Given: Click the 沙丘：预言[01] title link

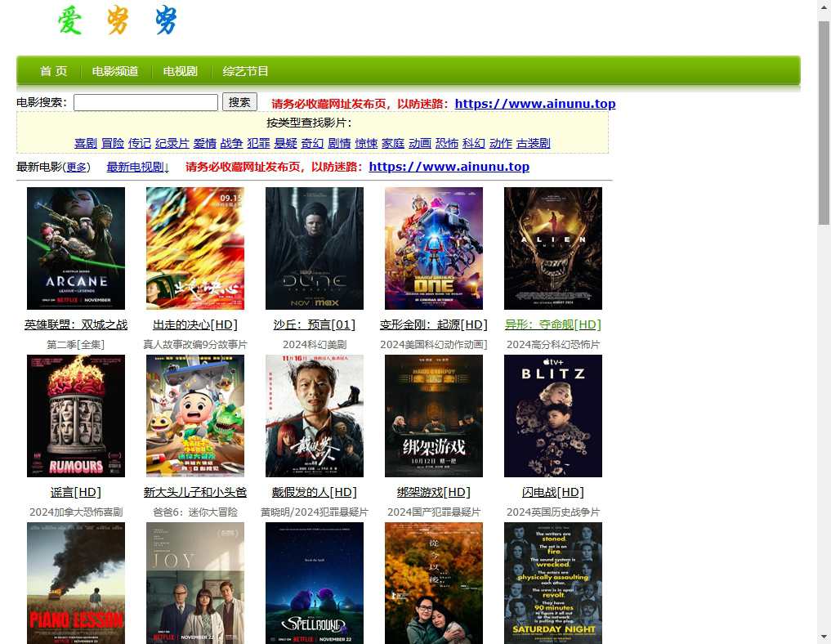Looking at the screenshot, I should point(315,324).
